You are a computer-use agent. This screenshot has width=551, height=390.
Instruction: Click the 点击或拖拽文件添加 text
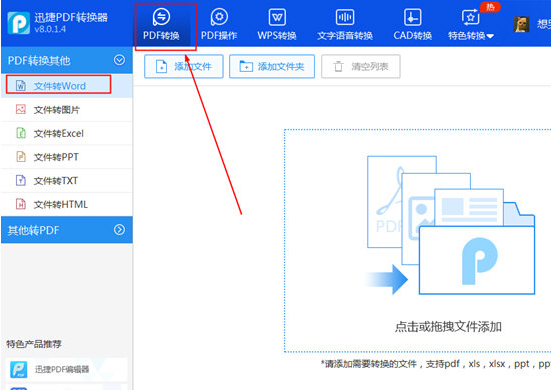(x=448, y=327)
